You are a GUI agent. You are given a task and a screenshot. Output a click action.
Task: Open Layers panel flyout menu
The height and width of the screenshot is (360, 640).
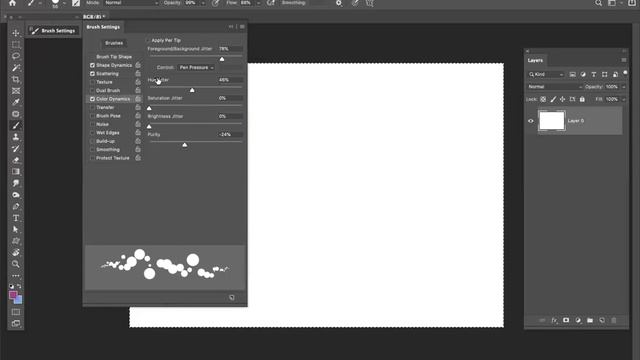pos(624,60)
